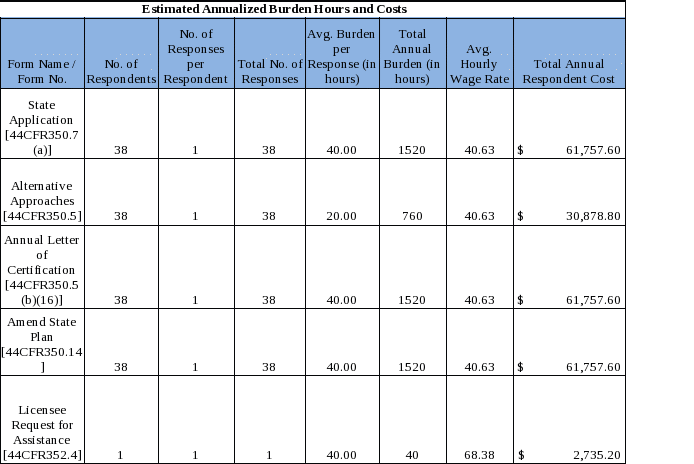
Task: Select total burden 40 in Licensee Request row
Action: (412, 455)
